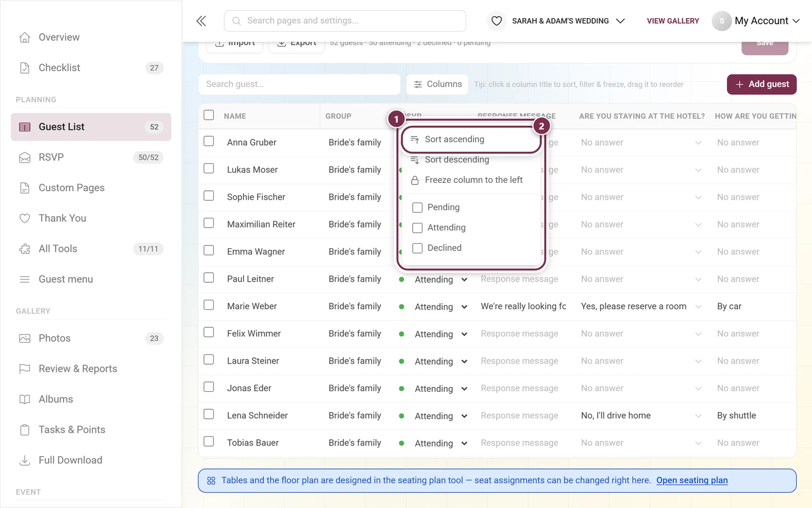Select the checkbox for Anna Gruber
This screenshot has width=812, height=508.
click(209, 141)
